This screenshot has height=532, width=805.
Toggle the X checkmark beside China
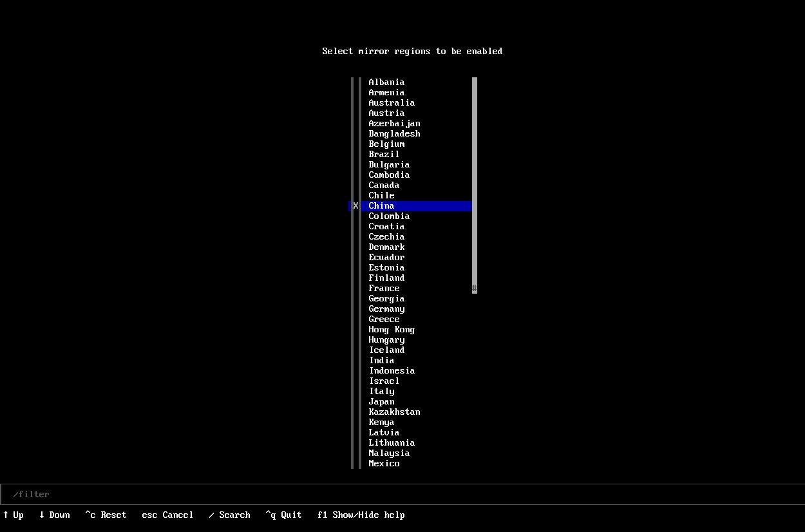355,206
